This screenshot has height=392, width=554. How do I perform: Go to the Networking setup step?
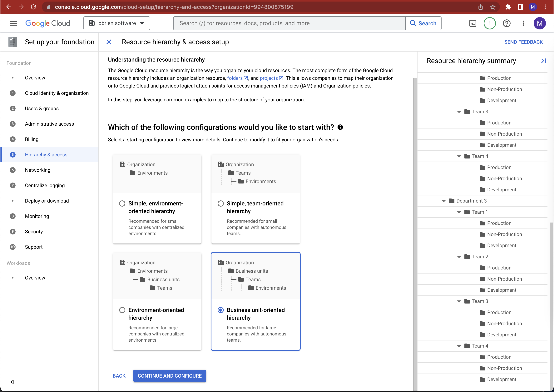[38, 170]
